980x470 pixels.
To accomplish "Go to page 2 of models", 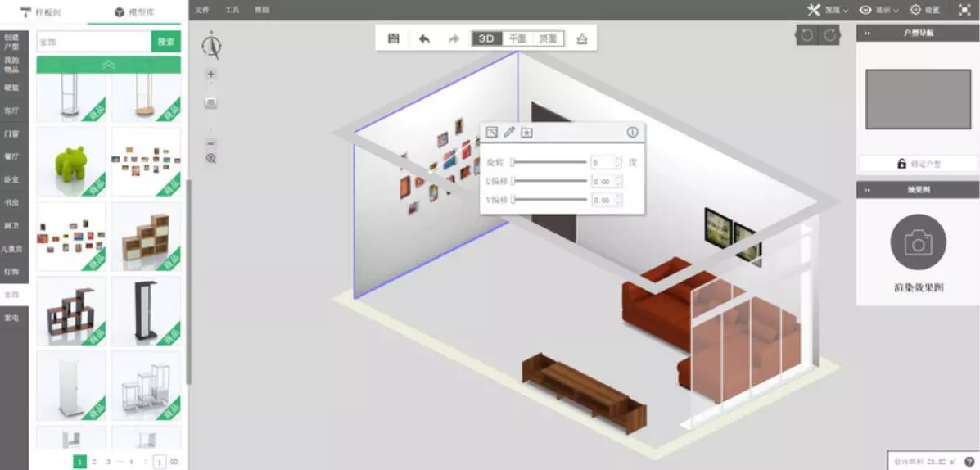I will (x=94, y=462).
